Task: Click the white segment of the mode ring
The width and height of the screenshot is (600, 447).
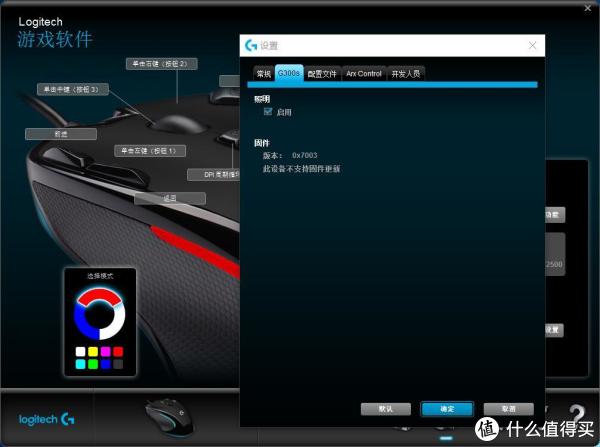Action: point(116,323)
